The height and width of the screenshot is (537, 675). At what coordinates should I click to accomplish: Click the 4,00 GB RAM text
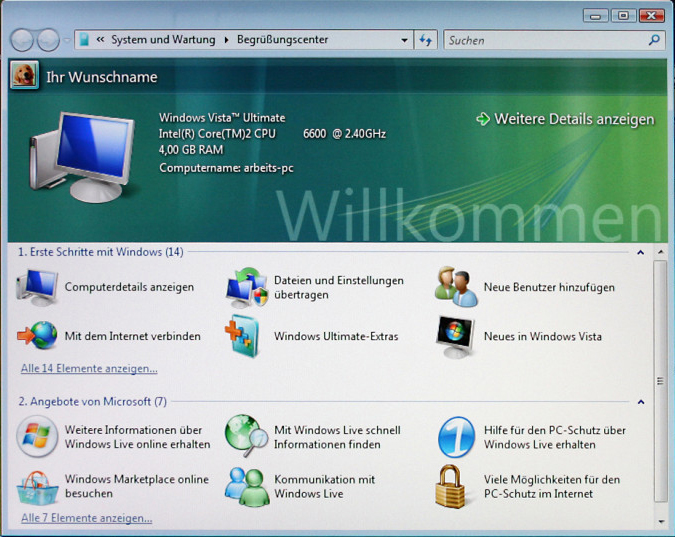[x=191, y=149]
